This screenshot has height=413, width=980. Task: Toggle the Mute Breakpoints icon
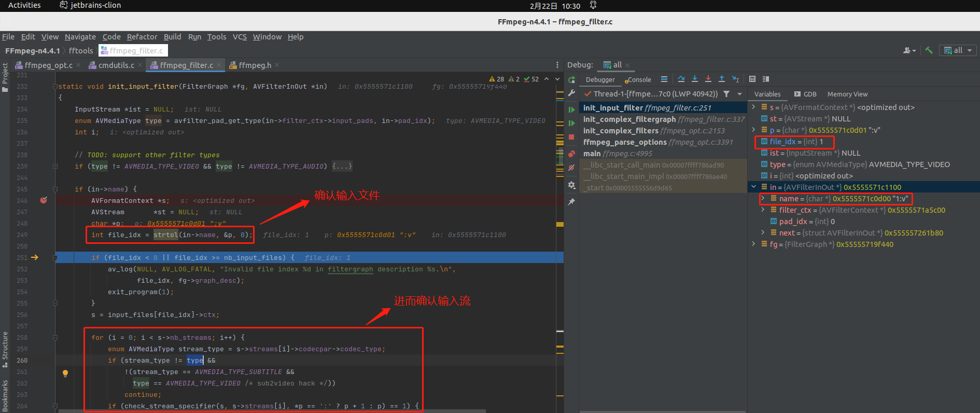pos(571,168)
